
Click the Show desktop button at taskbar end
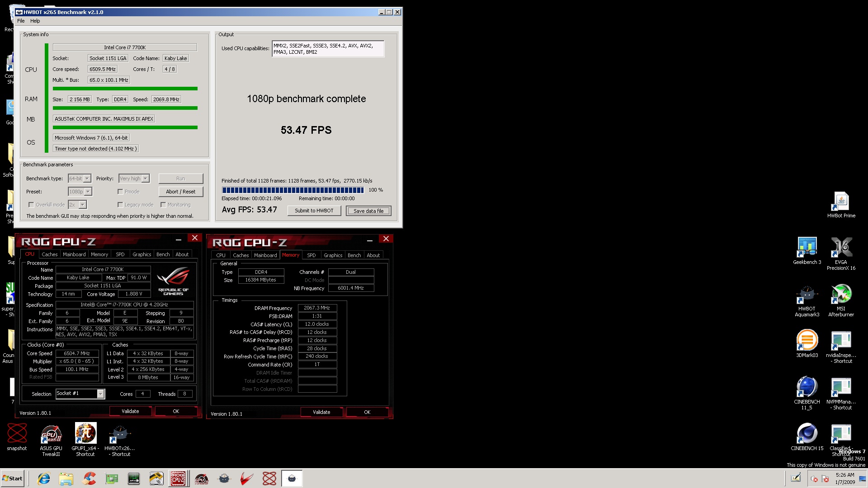863,479
